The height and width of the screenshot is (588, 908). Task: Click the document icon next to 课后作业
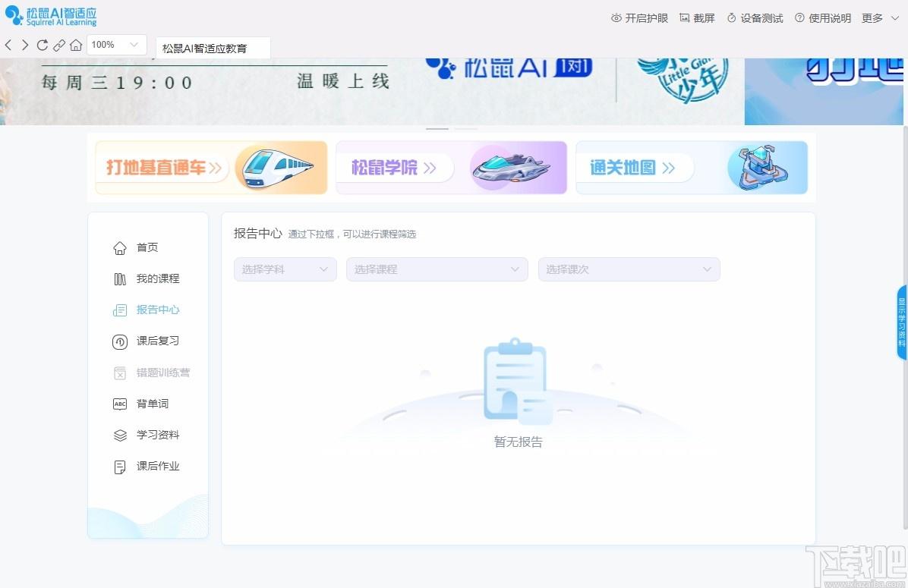point(120,467)
